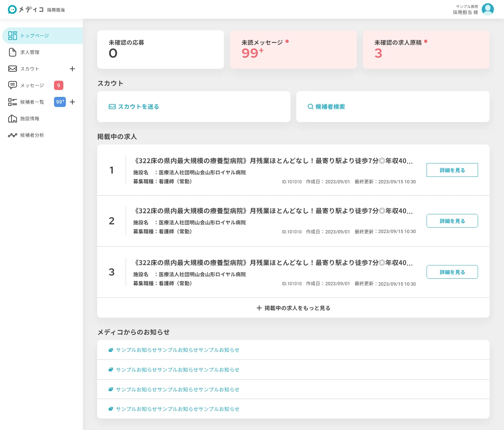Click the 候補者分析 graph icon
The height and width of the screenshot is (430, 504).
point(13,135)
